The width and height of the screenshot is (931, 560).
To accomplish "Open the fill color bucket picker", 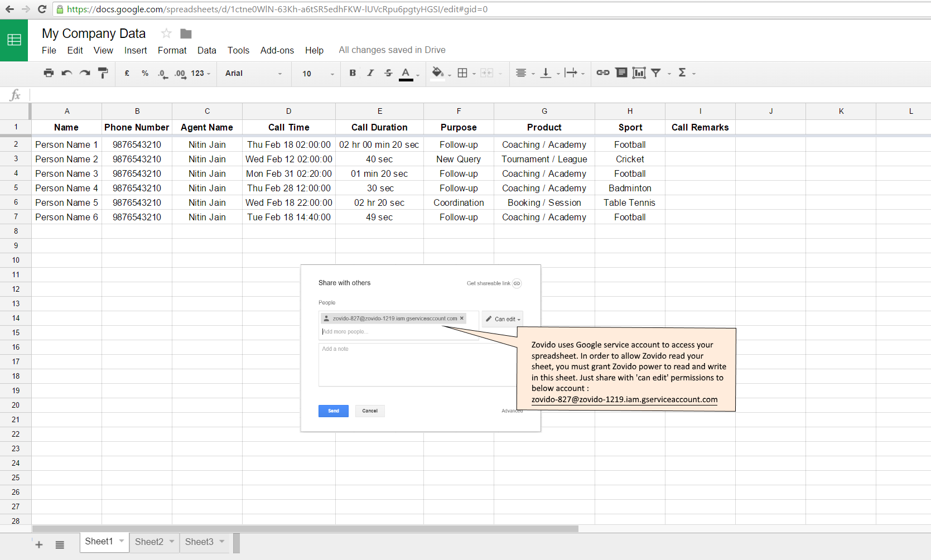I will pyautogui.click(x=438, y=73).
